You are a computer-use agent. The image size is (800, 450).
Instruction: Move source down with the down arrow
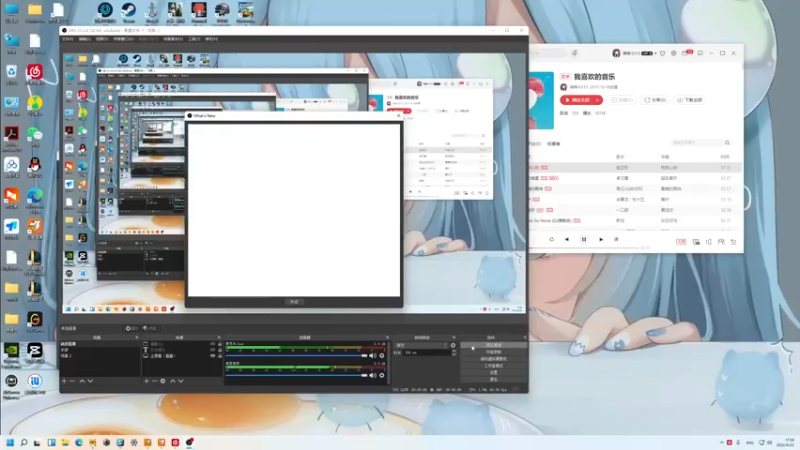181,381
